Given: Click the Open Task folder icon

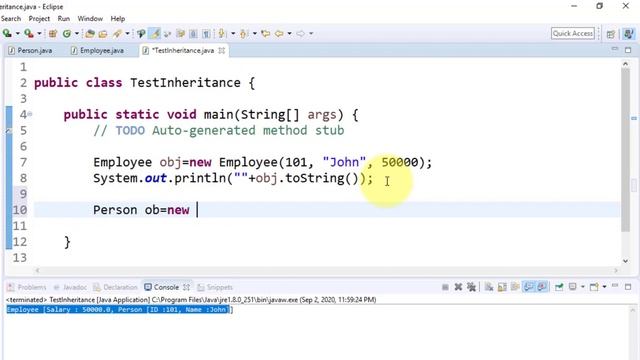Looking at the screenshot, I should [x=103, y=33].
